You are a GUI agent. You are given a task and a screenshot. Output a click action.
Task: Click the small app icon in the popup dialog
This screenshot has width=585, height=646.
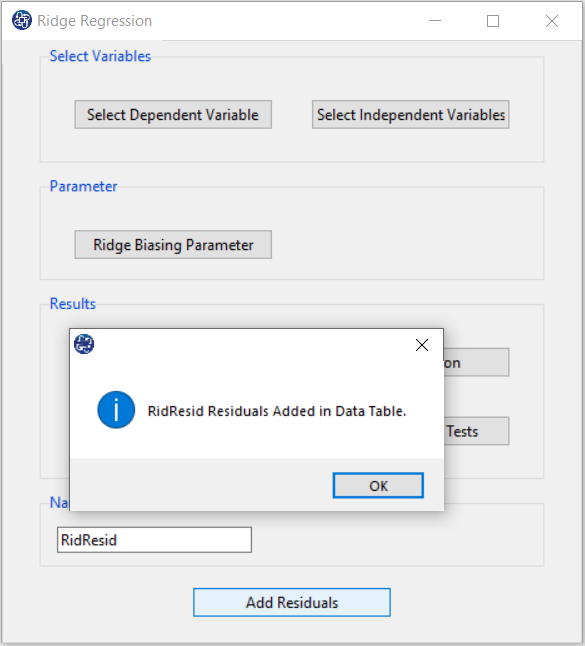click(x=84, y=344)
